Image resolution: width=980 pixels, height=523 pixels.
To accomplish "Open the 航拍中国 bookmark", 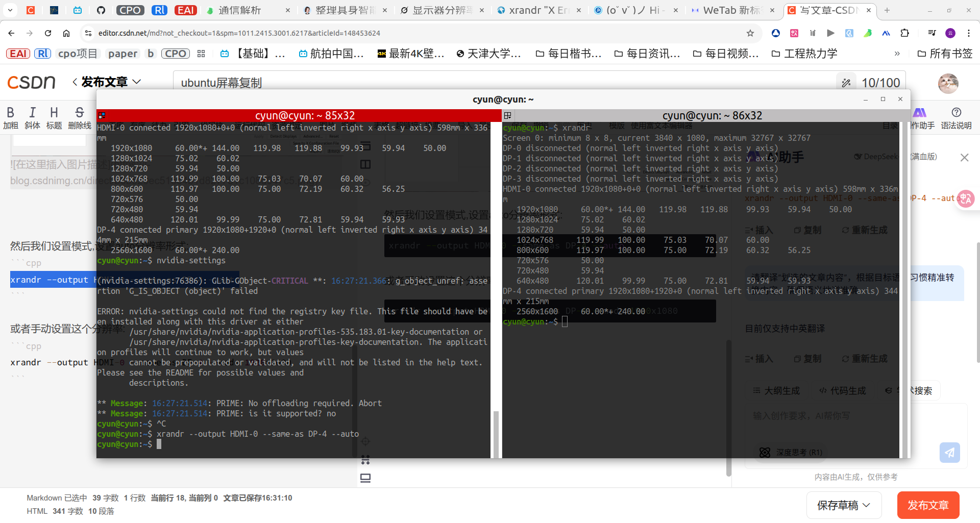I will (331, 54).
